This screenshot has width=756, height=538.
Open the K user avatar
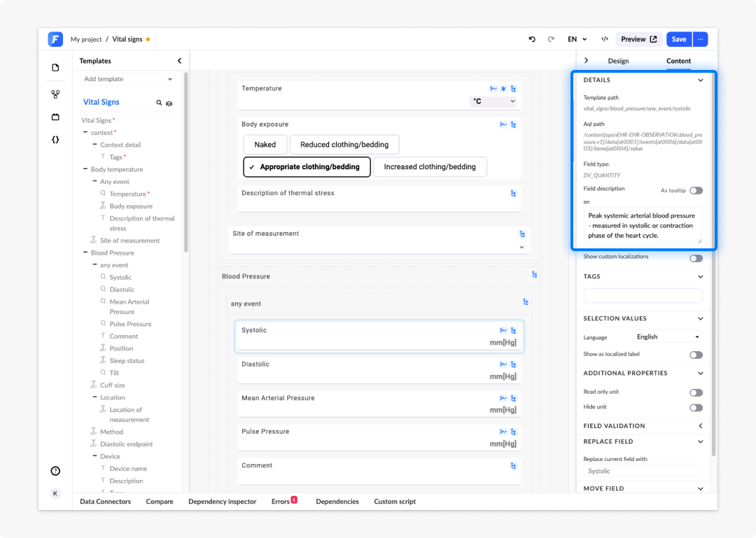55,493
